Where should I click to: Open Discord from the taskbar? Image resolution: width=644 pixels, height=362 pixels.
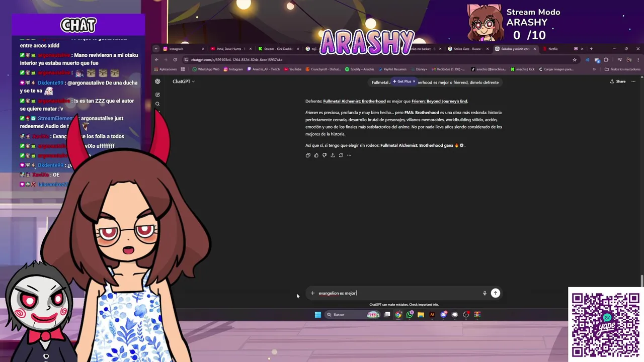tap(443, 315)
